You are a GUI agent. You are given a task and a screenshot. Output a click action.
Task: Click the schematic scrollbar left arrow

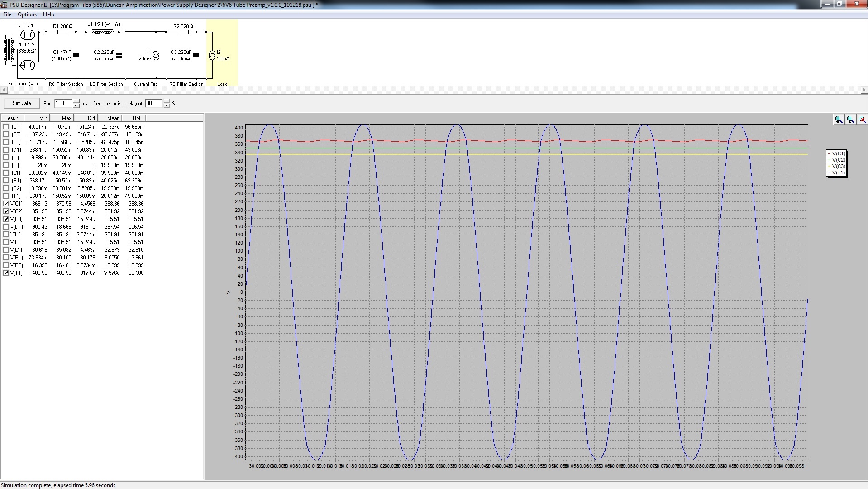[x=4, y=90]
